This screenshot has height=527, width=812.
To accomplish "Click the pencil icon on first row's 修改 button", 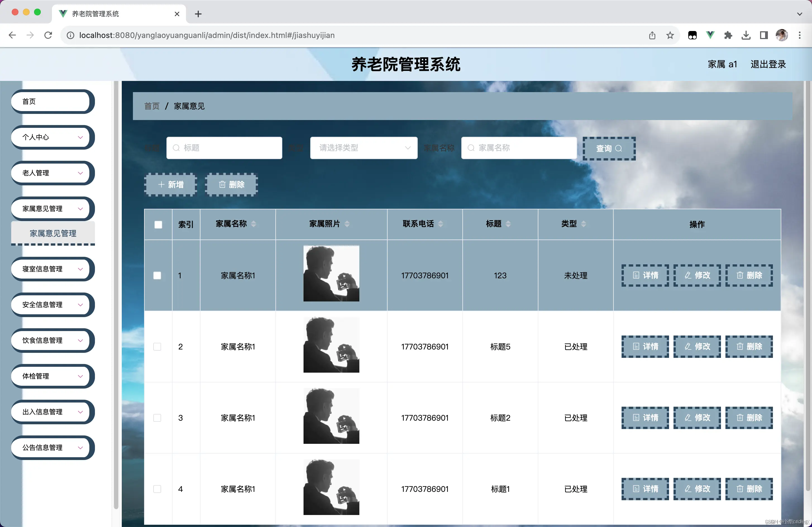I will pyautogui.click(x=687, y=275).
